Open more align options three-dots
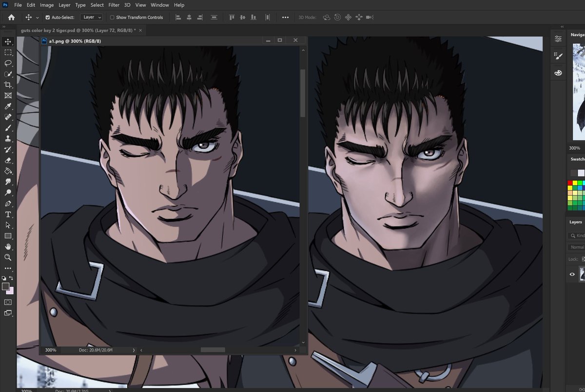The height and width of the screenshot is (392, 585). pyautogui.click(x=286, y=17)
